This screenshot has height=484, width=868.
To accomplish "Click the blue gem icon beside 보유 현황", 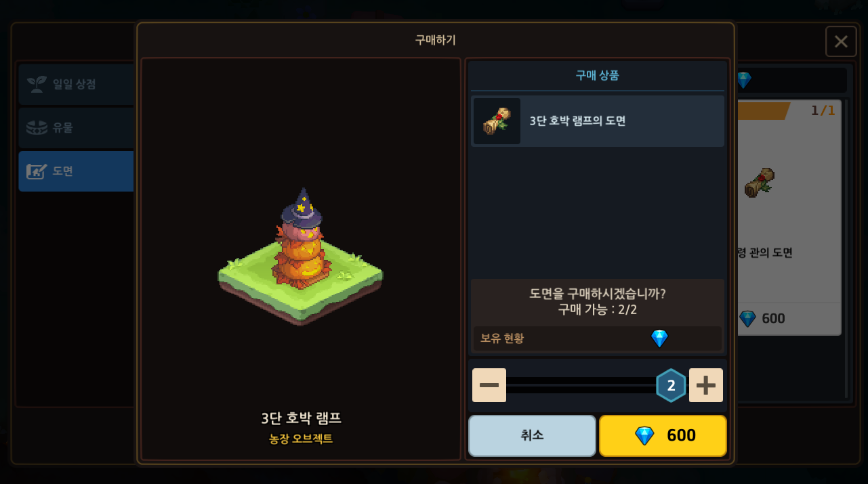I will (659, 338).
